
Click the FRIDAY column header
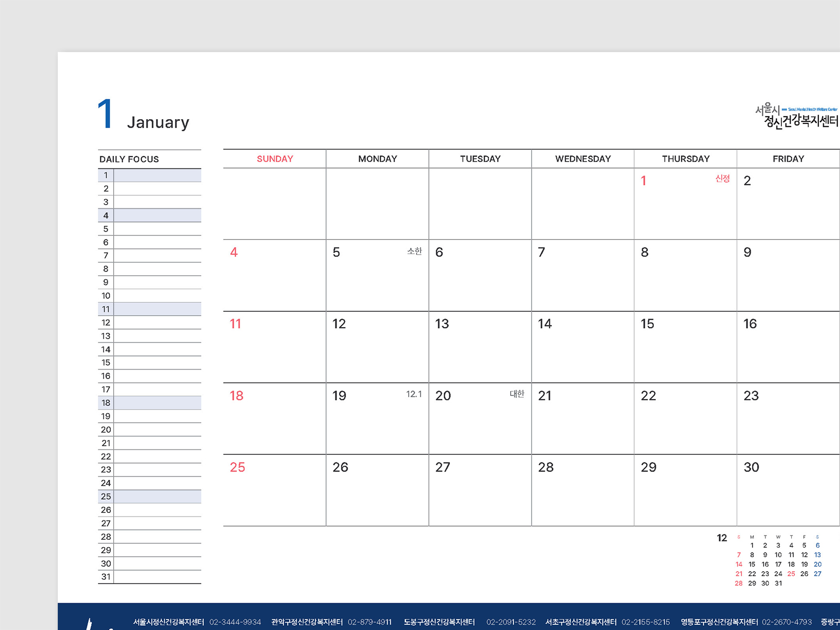tap(788, 159)
